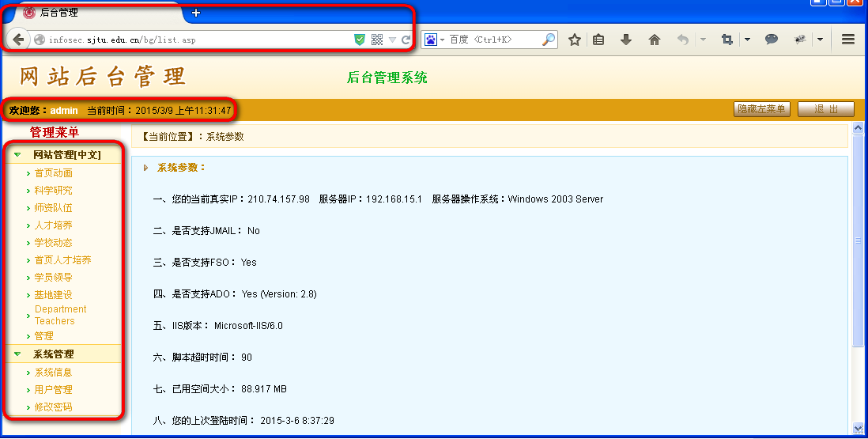Screen dimensions: 868x439
Task: Go to the home page icon
Action: tap(655, 40)
